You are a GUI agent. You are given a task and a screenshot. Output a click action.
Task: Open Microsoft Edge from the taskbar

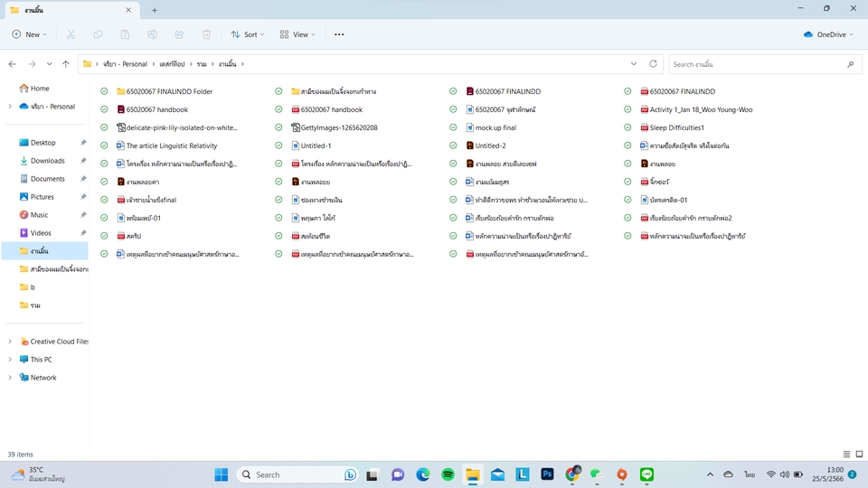423,474
